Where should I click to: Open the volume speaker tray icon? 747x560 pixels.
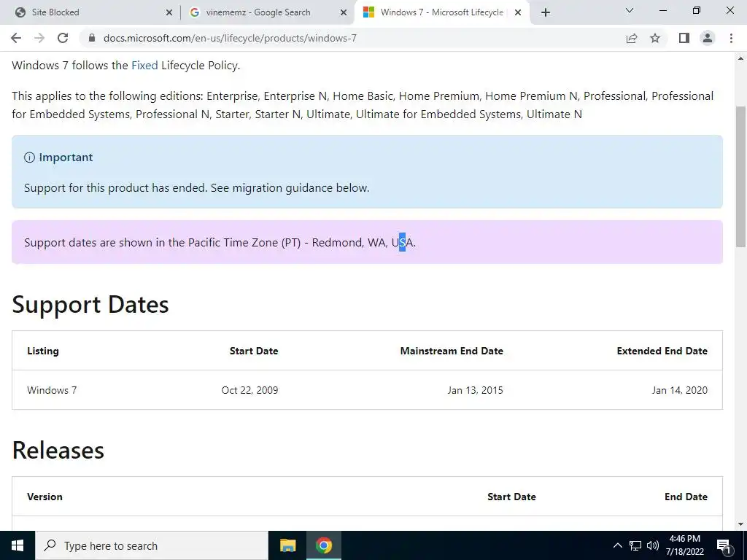(653, 545)
